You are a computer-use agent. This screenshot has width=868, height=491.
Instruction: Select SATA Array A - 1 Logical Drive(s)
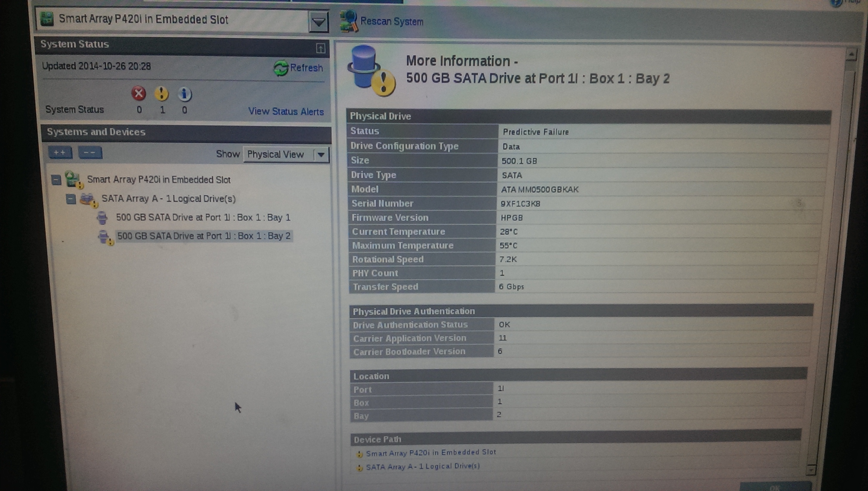pos(169,199)
